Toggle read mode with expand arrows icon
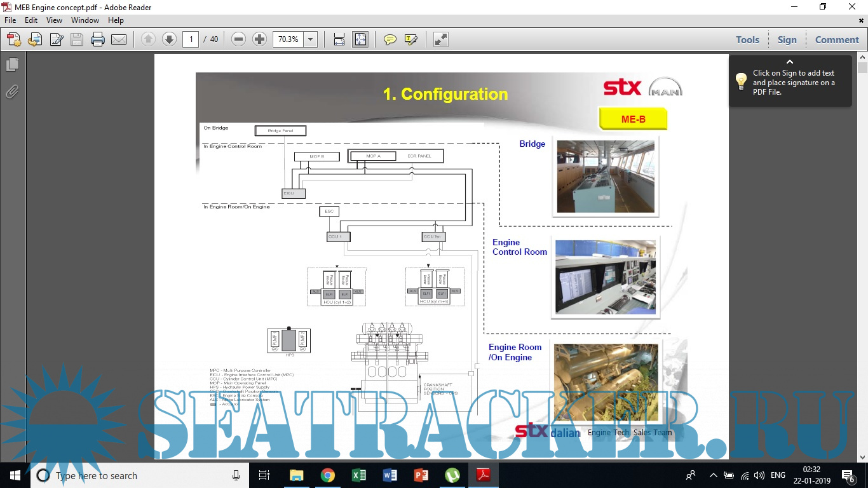Image resolution: width=868 pixels, height=488 pixels. pos(441,39)
